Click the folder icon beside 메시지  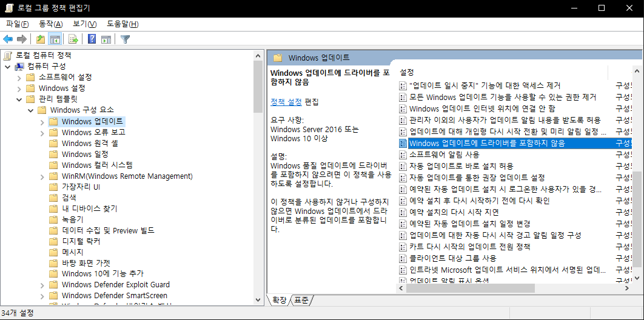53,252
